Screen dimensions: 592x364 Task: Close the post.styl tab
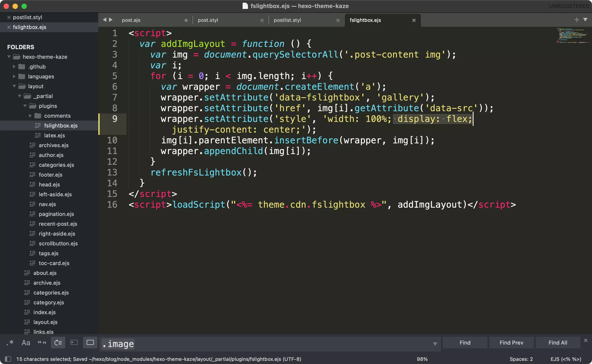[x=262, y=21]
